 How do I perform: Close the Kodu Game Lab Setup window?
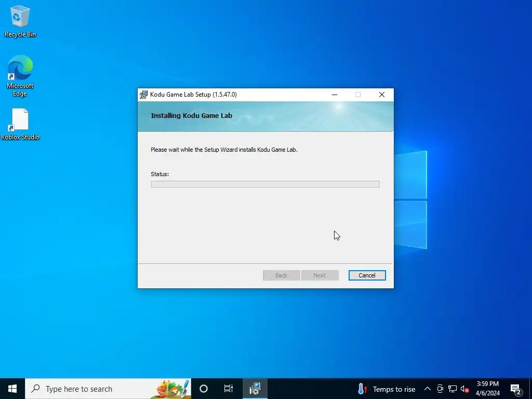(382, 95)
